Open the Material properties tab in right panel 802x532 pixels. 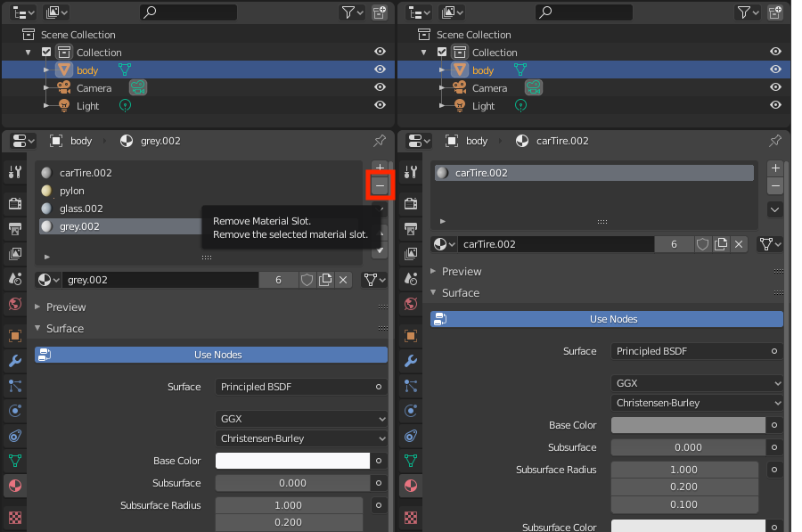pos(411,486)
